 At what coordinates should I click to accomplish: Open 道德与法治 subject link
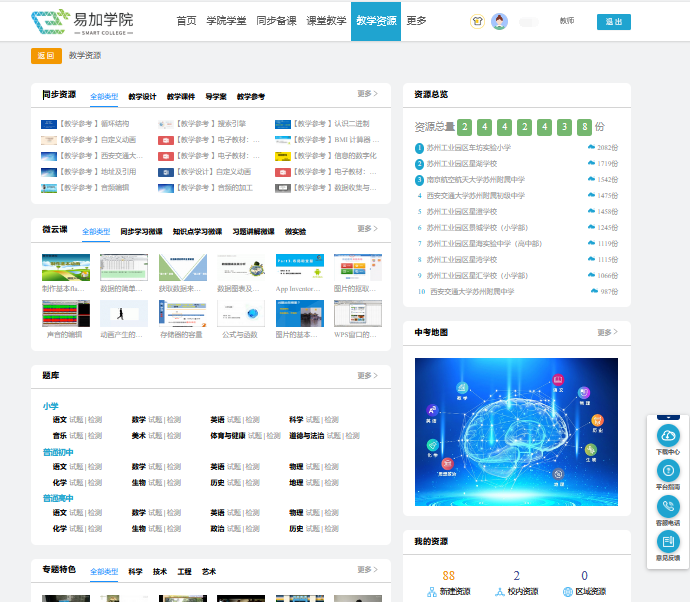(x=306, y=436)
